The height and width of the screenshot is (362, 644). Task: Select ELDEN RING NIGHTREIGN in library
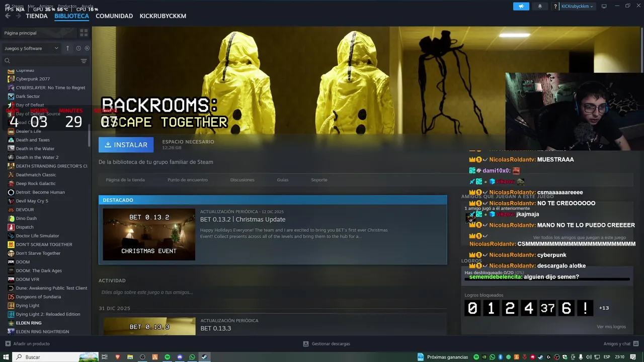point(42,332)
